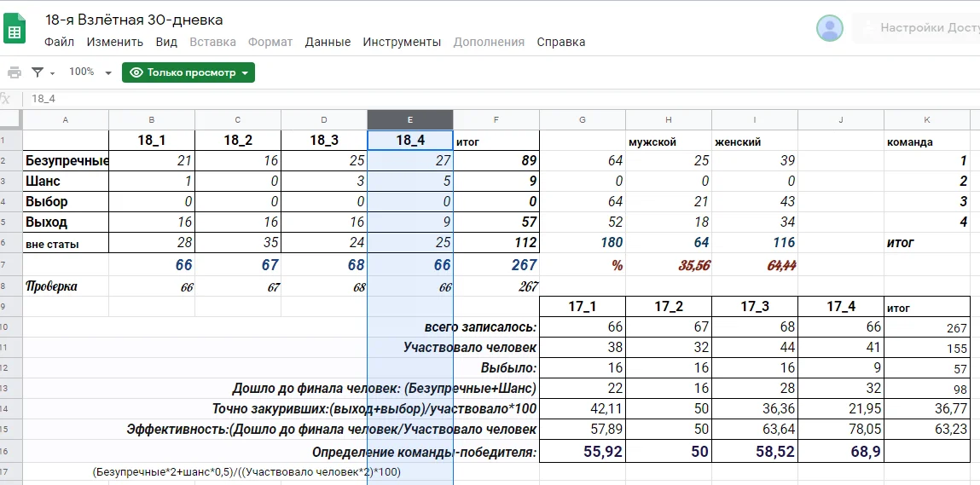Open the Справка menu
This screenshot has width=980, height=485.
pos(561,42)
